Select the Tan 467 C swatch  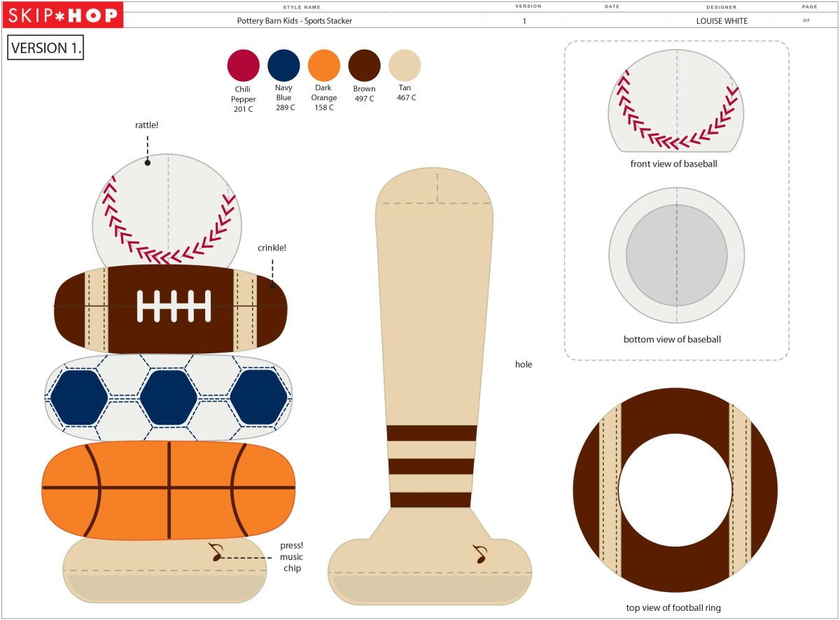click(405, 66)
